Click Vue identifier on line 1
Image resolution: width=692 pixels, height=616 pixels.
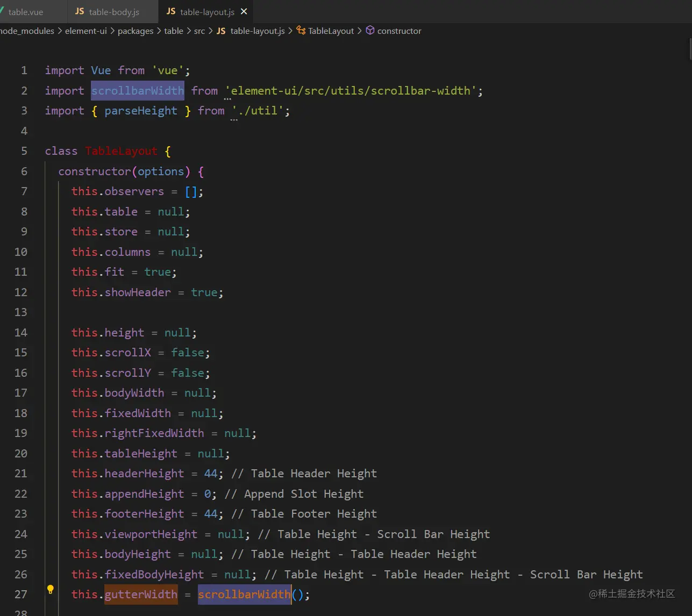click(x=101, y=70)
